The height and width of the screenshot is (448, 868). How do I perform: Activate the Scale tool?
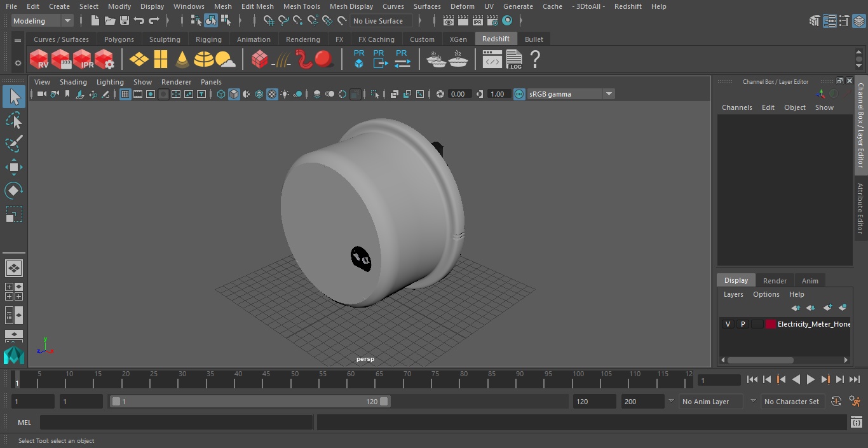(x=14, y=214)
